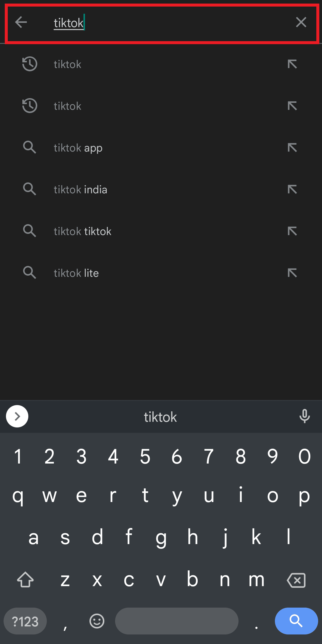Tap the tiktok prediction above the keyboard

(x=160, y=416)
